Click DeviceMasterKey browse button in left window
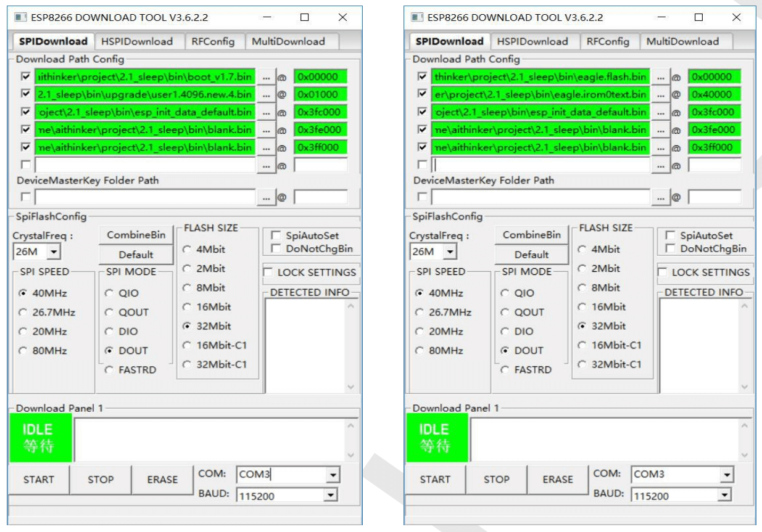The height and width of the screenshot is (532, 762). pyautogui.click(x=266, y=197)
